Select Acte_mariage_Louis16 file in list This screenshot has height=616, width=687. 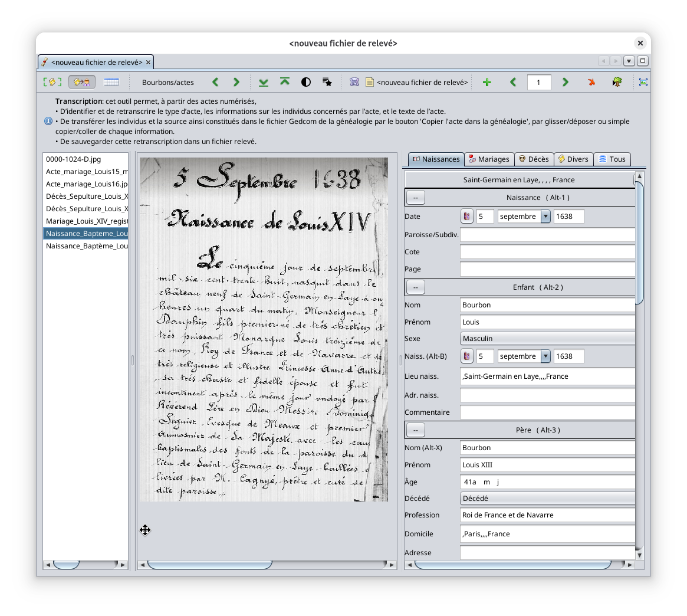click(86, 184)
